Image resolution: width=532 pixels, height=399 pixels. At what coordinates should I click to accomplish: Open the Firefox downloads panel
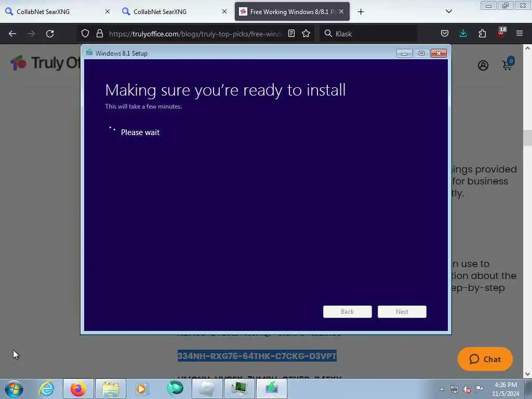click(463, 33)
